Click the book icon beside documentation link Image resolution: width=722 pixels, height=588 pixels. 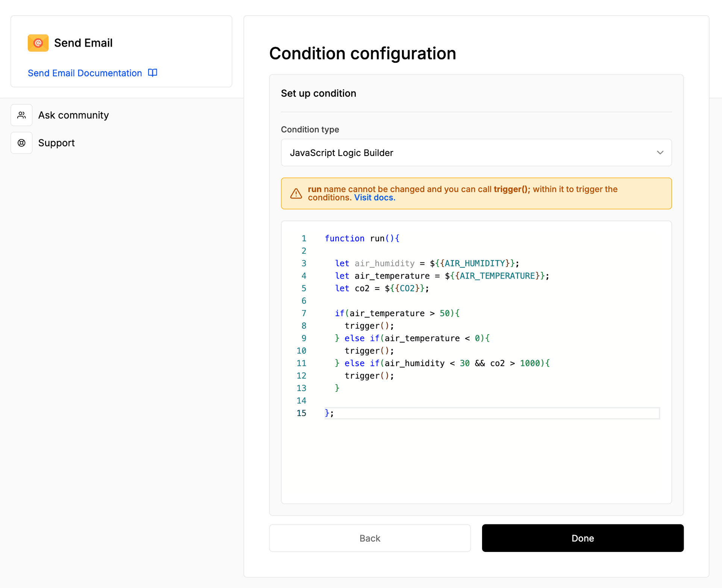(x=153, y=73)
